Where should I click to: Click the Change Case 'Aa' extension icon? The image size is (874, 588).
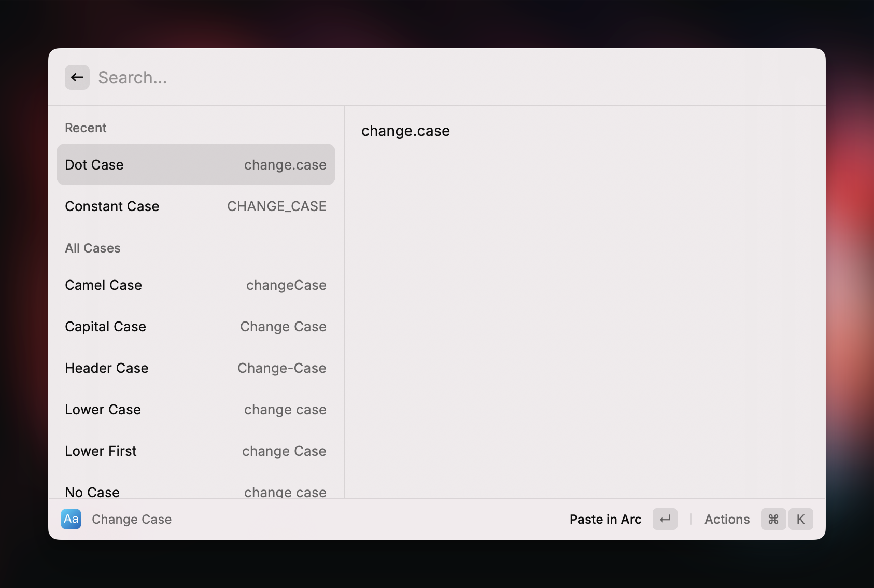(71, 519)
